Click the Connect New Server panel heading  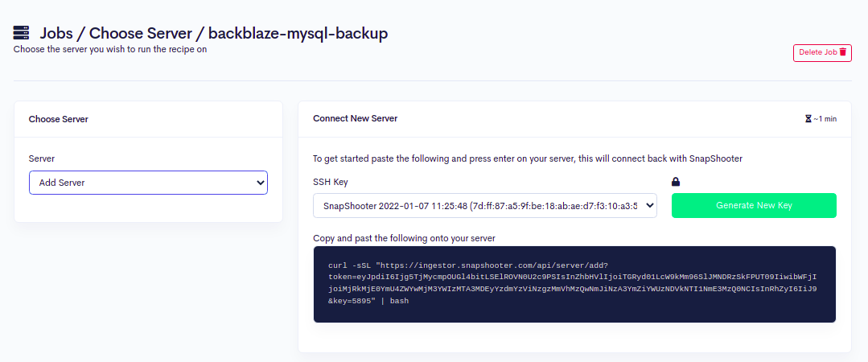point(355,118)
